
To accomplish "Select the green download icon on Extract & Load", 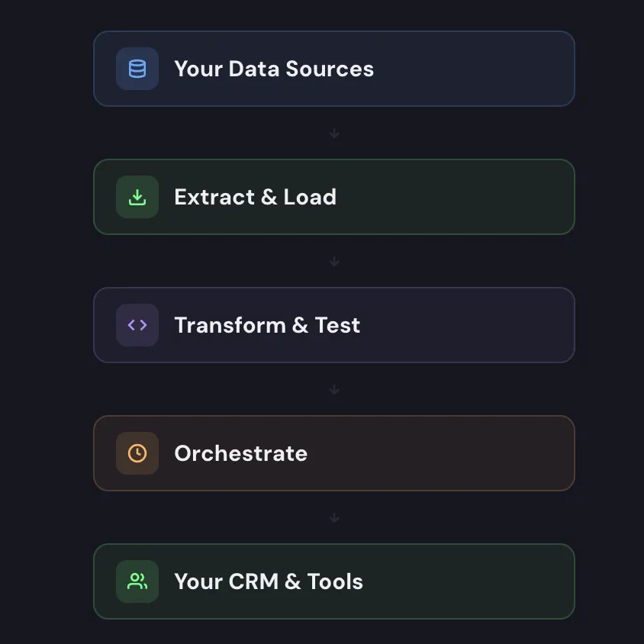I will pos(137,197).
